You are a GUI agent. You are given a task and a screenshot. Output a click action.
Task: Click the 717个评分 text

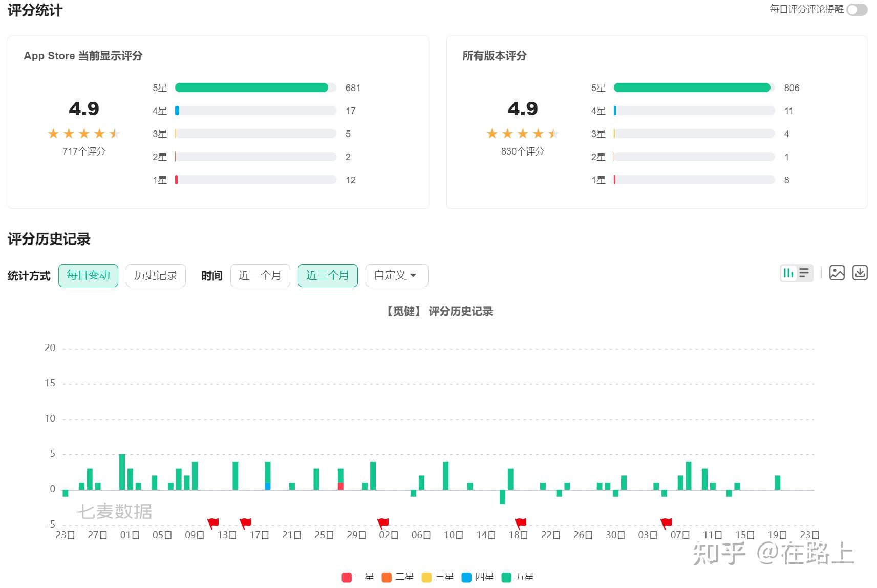(x=84, y=151)
